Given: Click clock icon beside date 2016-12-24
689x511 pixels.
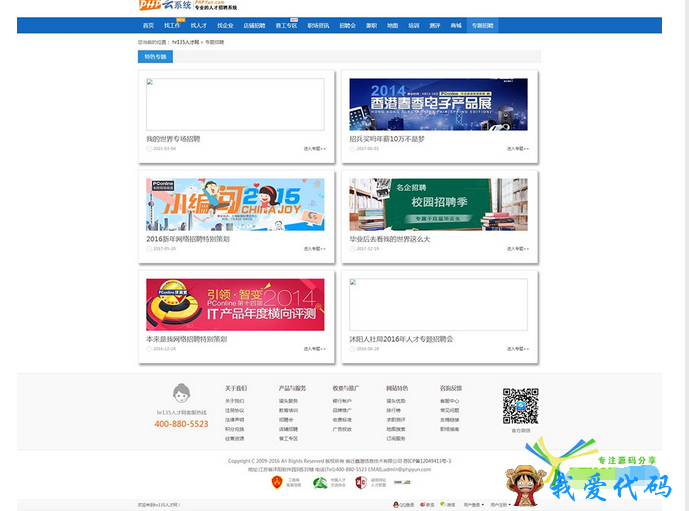Looking at the screenshot, I should (149, 349).
